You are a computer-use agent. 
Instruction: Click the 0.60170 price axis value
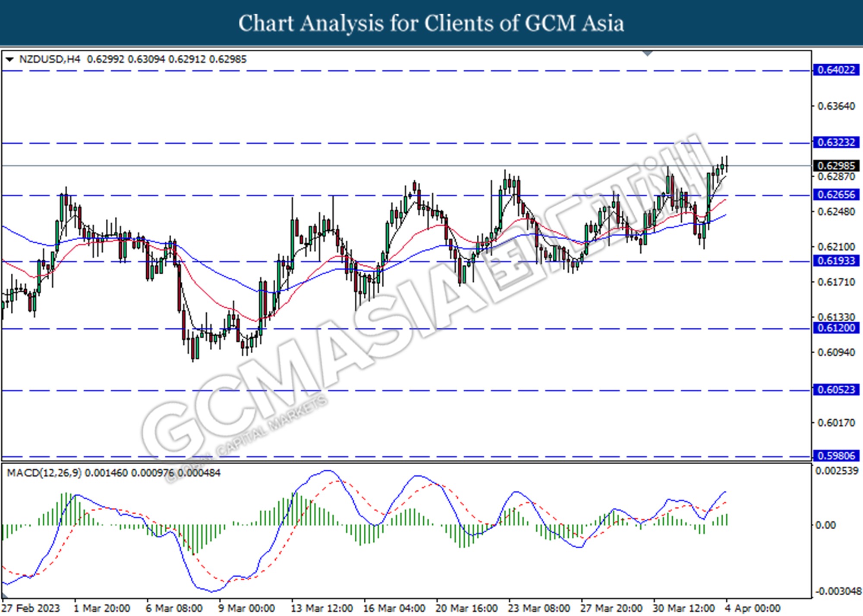[x=836, y=423]
